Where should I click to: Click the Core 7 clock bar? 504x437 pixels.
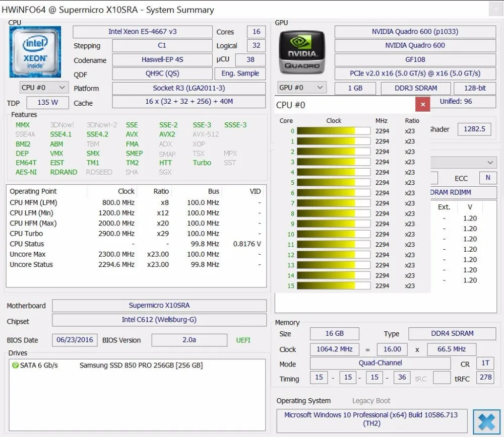click(334, 203)
